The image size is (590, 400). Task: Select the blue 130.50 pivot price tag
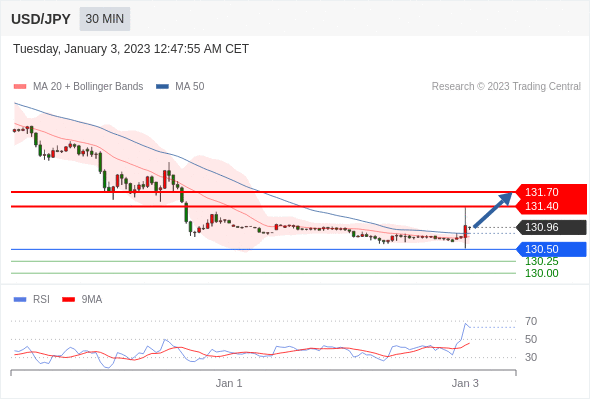pyautogui.click(x=551, y=249)
